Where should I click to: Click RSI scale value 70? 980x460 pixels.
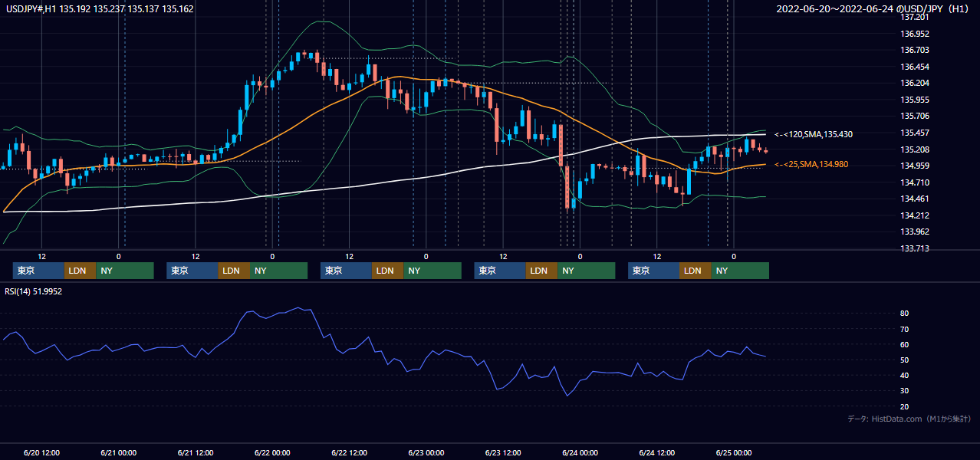pos(905,329)
